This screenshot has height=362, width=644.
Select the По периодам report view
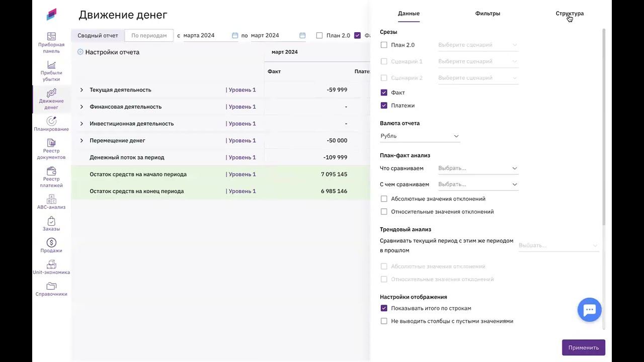(x=149, y=36)
